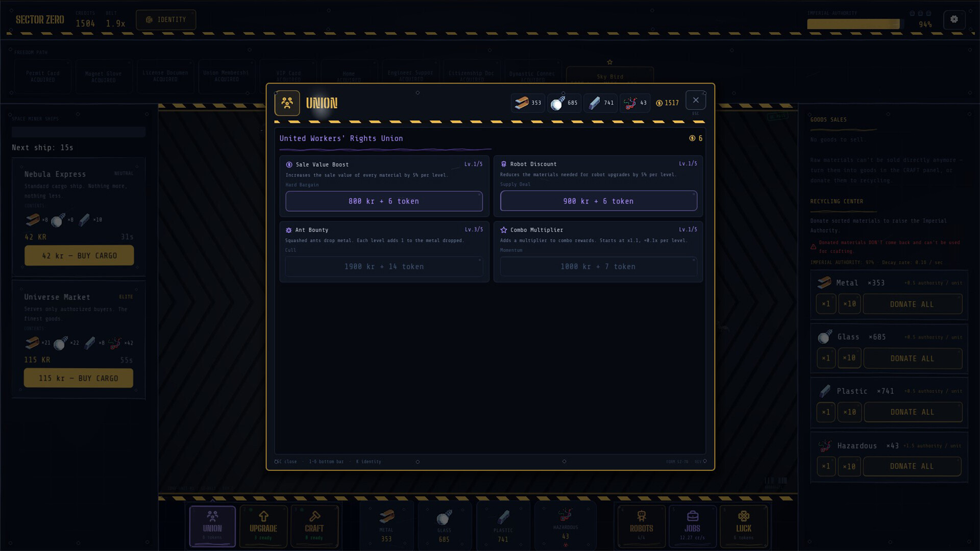Click the Ant Bounty bug icon
The height and width of the screenshot is (551, 980).
[x=289, y=231]
